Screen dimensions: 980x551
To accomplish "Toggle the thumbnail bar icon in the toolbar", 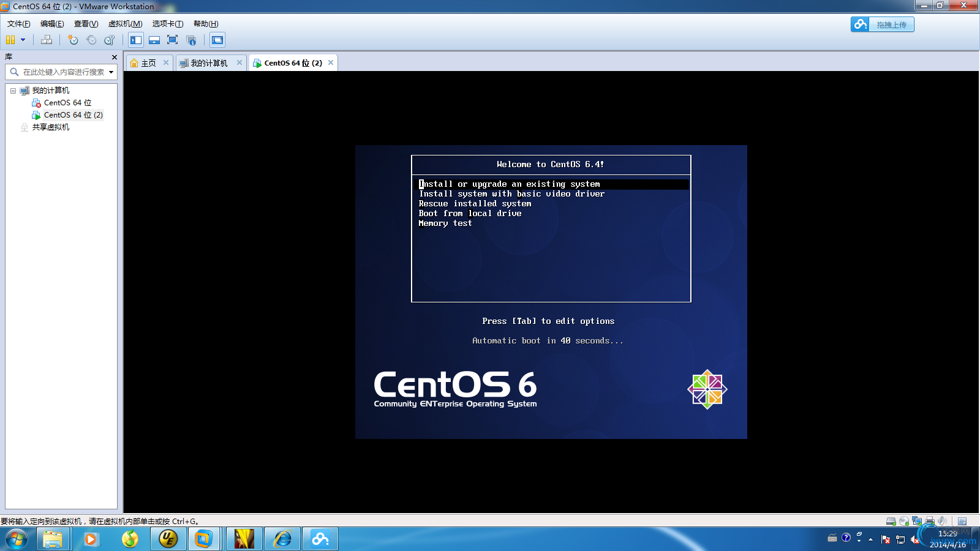I will [154, 40].
